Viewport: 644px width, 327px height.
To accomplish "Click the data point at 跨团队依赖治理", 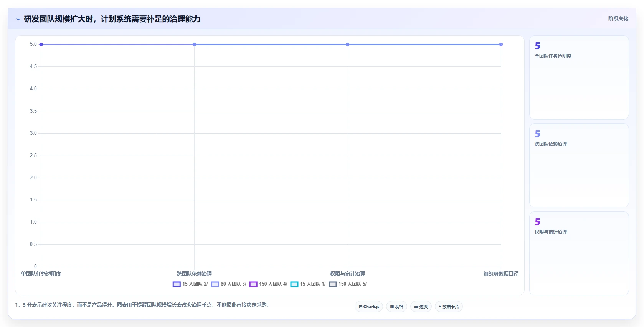I will [194, 45].
